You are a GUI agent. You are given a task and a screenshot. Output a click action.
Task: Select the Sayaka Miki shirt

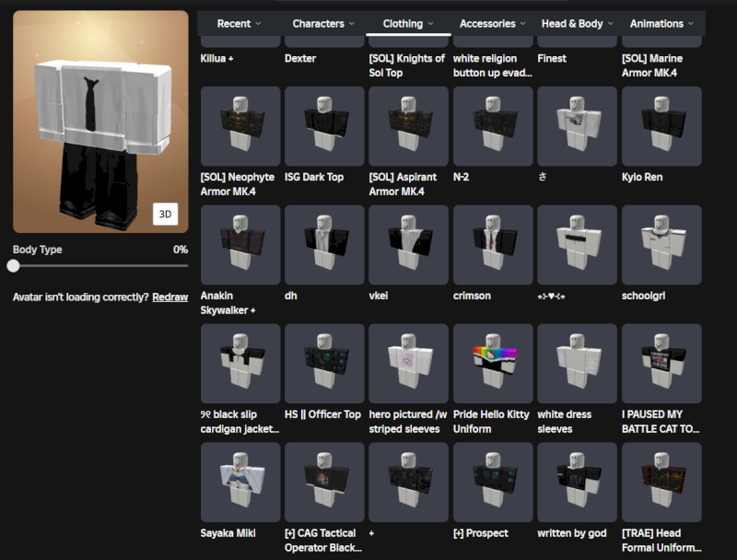click(x=240, y=482)
